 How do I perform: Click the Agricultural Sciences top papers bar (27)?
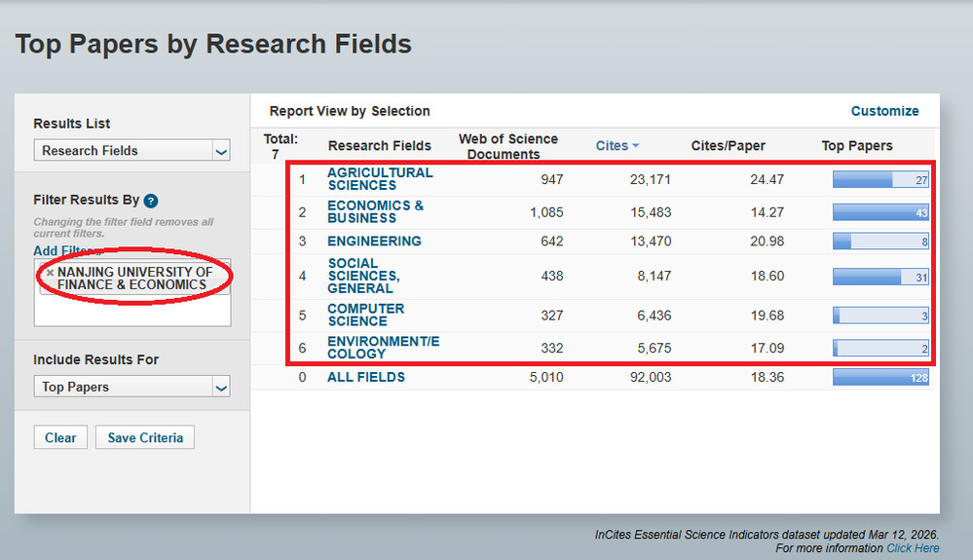879,180
